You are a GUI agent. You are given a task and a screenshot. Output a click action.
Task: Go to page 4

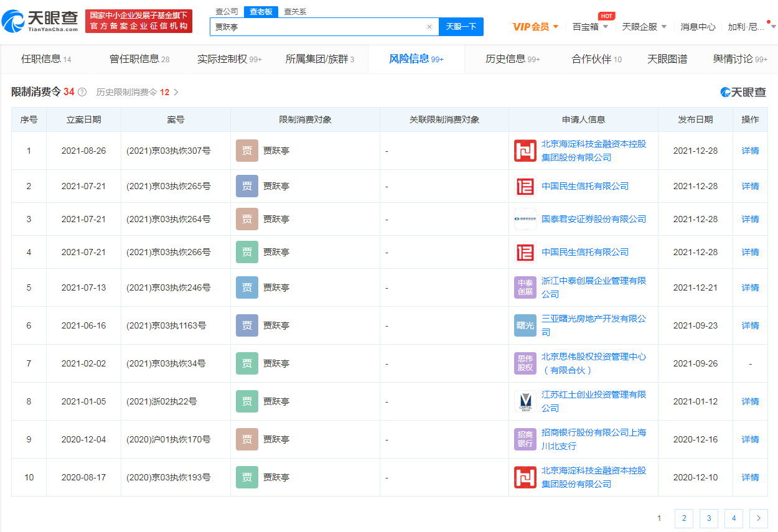[x=734, y=518]
